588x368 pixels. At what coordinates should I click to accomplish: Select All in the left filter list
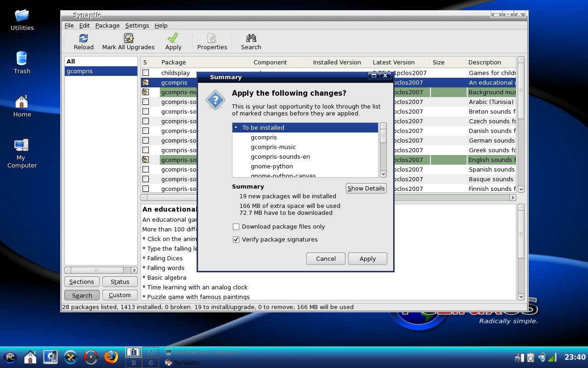click(101, 61)
